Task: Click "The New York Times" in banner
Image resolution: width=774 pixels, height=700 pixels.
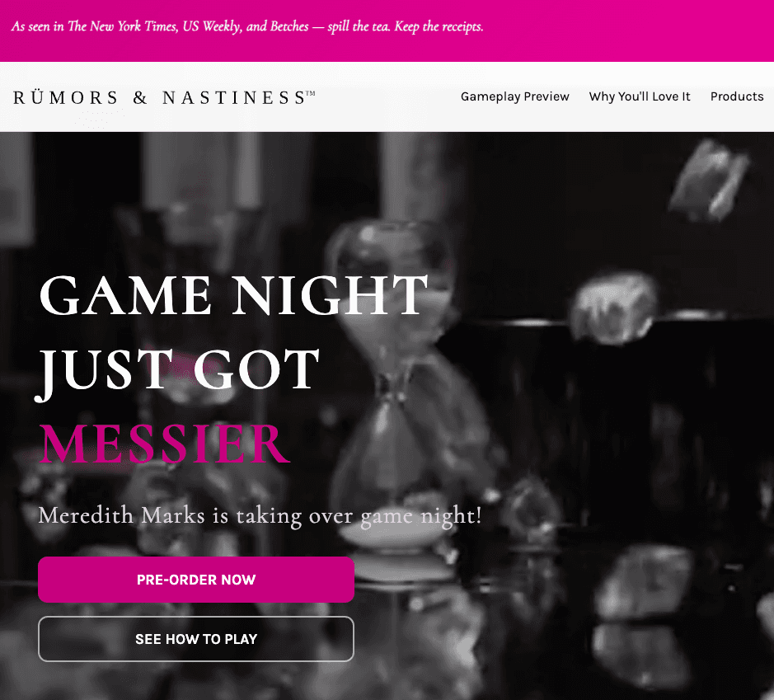Action: [x=123, y=26]
